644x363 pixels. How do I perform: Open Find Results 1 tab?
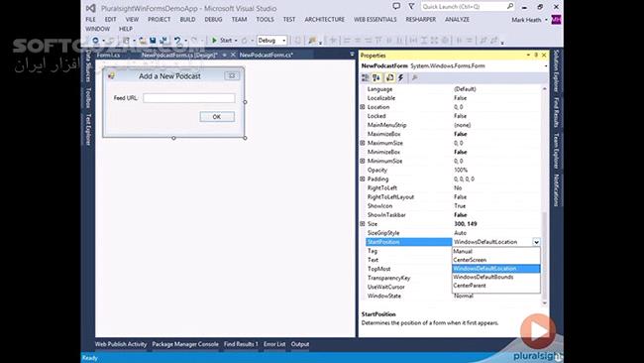click(x=241, y=344)
